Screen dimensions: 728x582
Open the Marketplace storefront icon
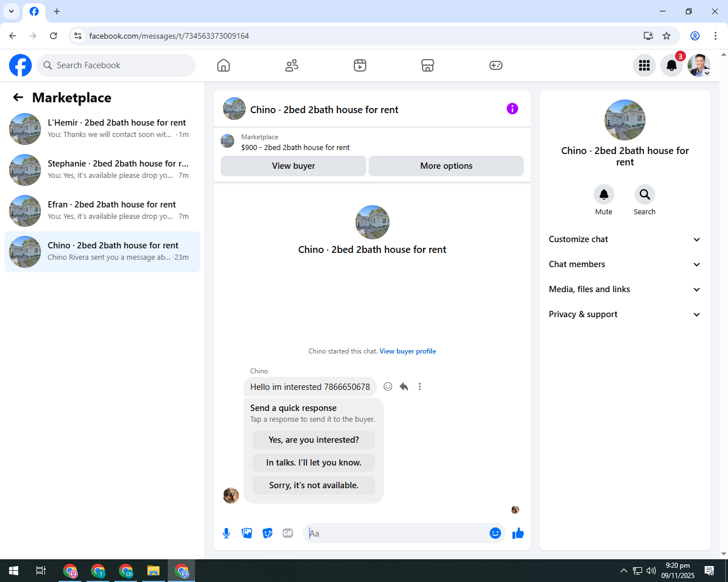[x=428, y=65]
